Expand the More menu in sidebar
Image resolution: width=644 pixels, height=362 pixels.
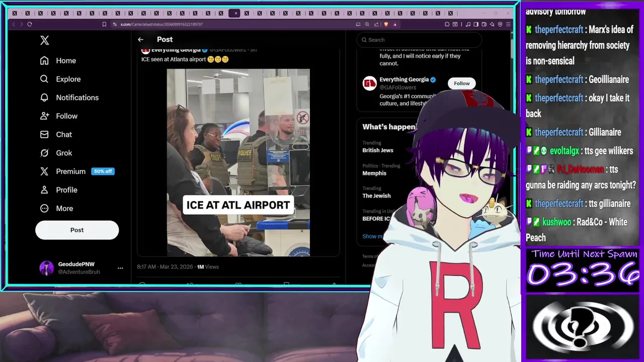tap(57, 208)
